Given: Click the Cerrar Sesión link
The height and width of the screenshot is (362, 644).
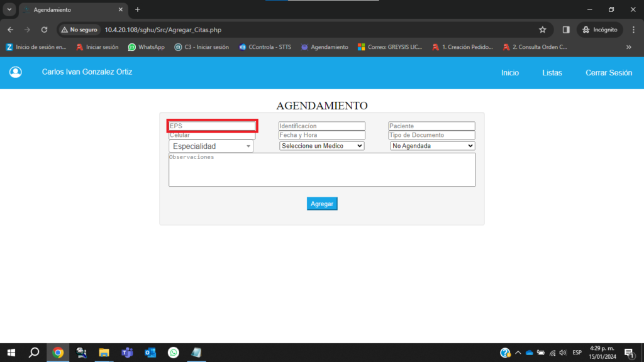Looking at the screenshot, I should 608,73.
